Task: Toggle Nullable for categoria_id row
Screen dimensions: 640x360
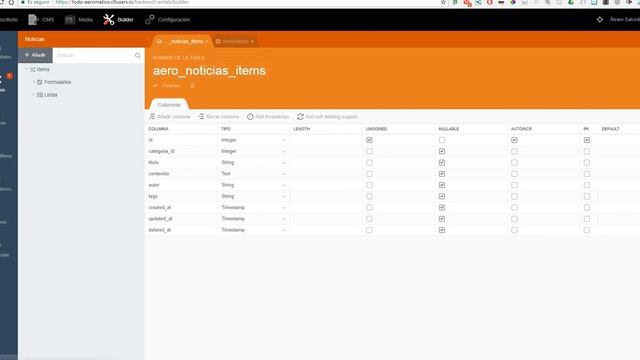Action: pyautogui.click(x=442, y=151)
